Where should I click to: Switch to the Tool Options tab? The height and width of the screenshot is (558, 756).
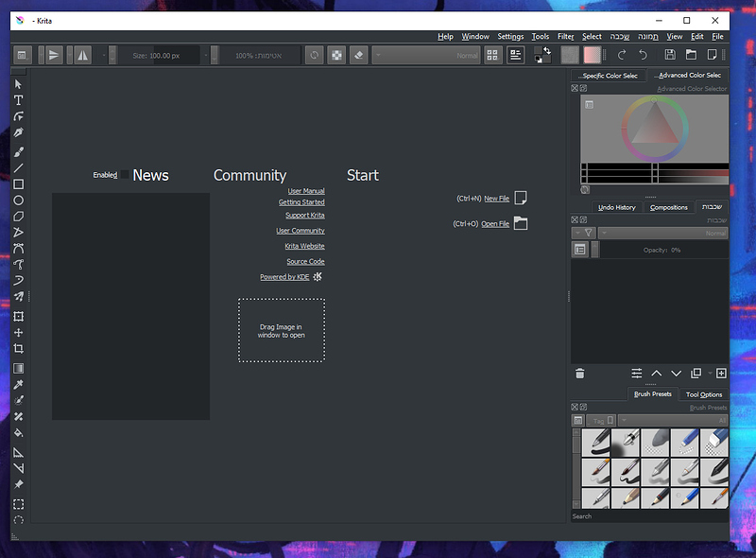704,394
